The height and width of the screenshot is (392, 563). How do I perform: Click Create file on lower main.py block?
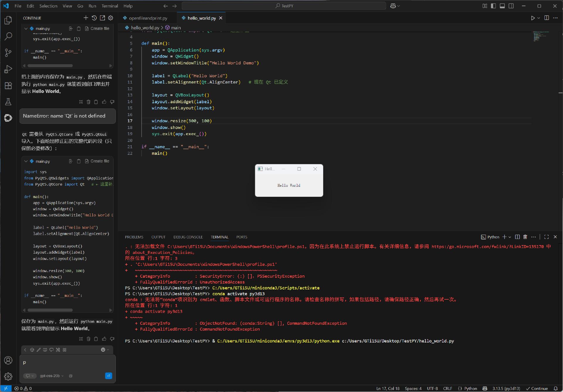[x=97, y=161]
